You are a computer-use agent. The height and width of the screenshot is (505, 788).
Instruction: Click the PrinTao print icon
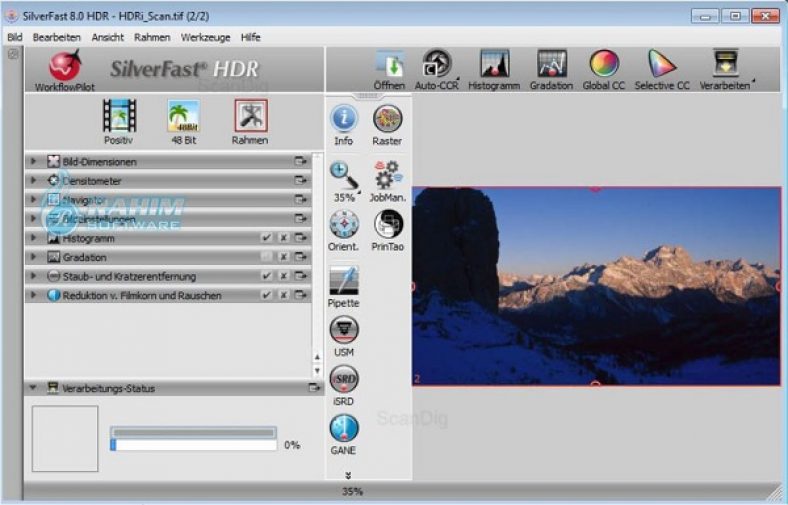tap(387, 226)
